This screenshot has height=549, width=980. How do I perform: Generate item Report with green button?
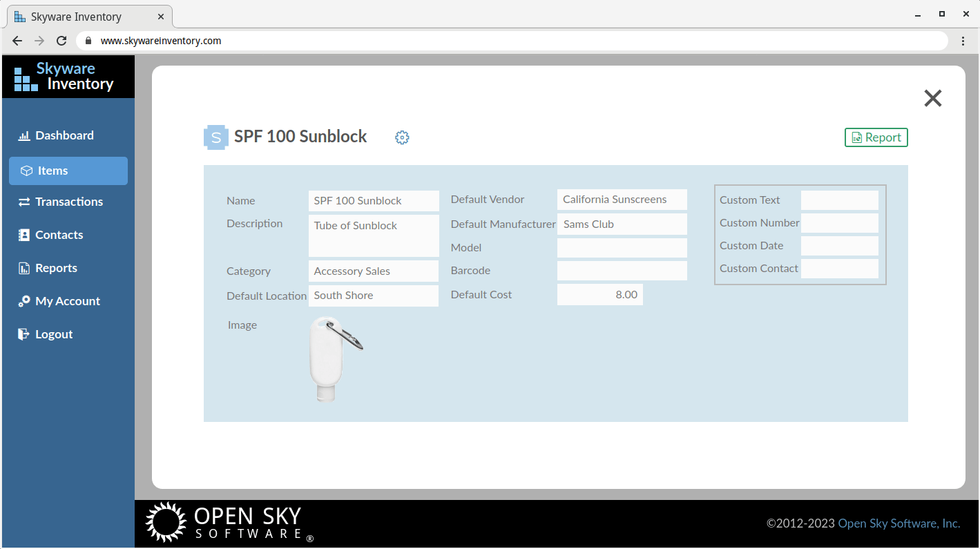(x=876, y=137)
